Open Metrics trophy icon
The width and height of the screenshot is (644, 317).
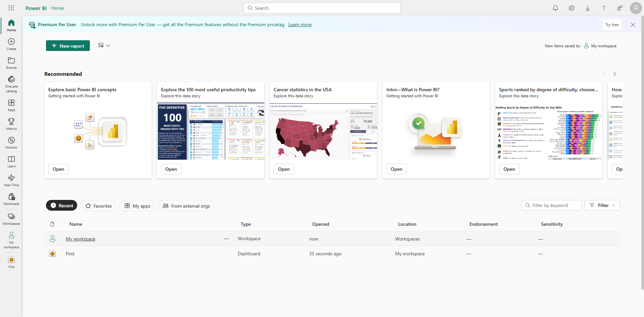(11, 124)
